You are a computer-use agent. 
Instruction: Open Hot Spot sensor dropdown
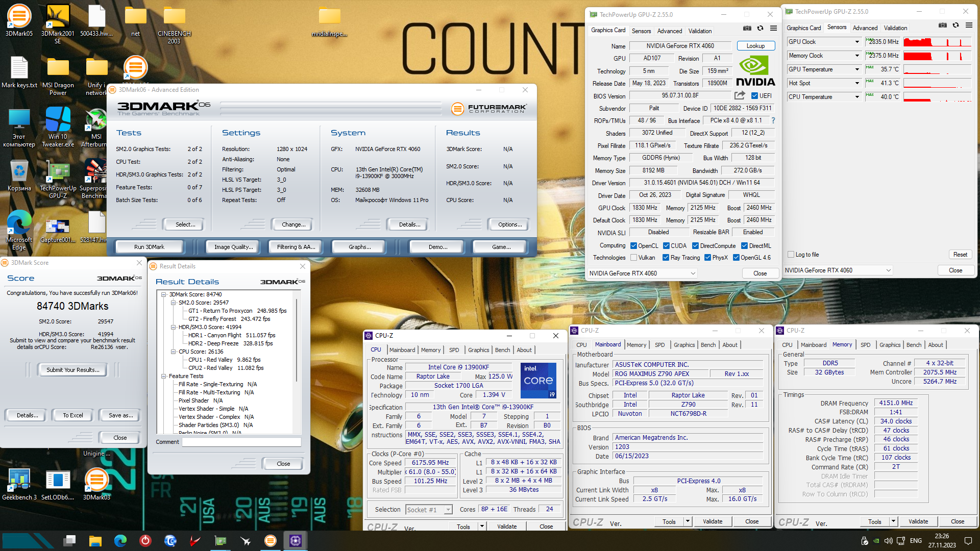pyautogui.click(x=857, y=83)
